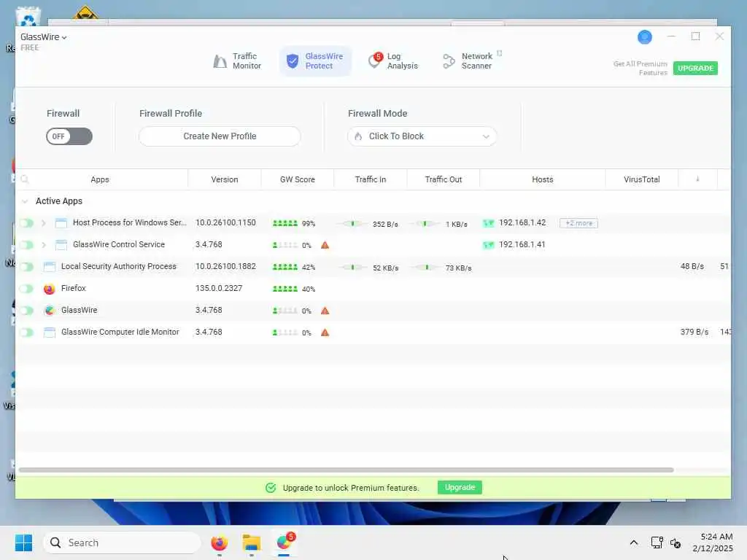Image resolution: width=747 pixels, height=560 pixels.
Task: Open File Explorer from the taskbar
Action: tap(251, 542)
